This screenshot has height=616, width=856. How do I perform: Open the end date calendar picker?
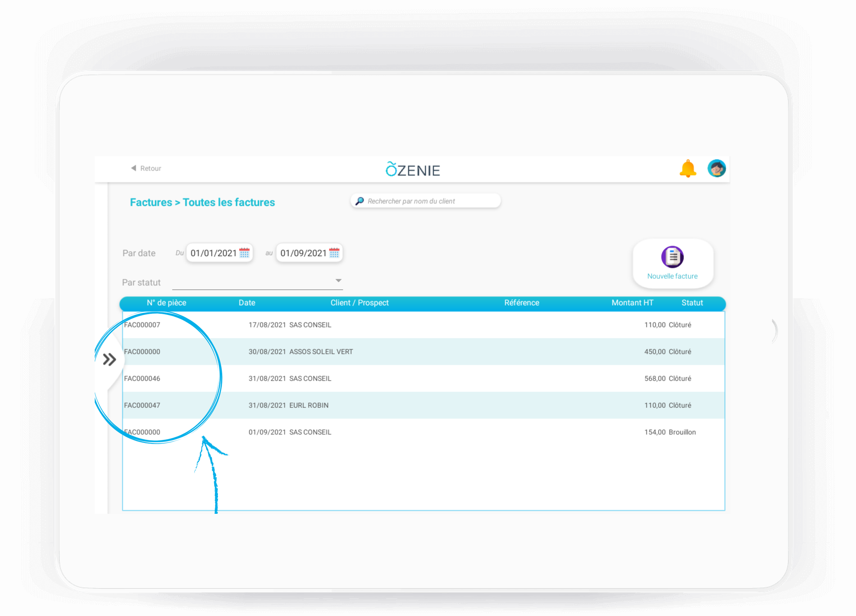tap(334, 253)
